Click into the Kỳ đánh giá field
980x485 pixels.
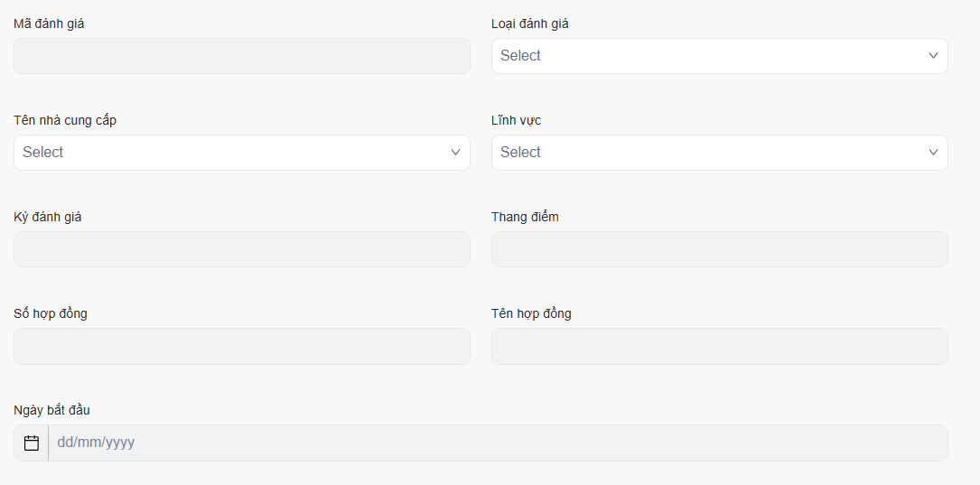[x=241, y=249]
